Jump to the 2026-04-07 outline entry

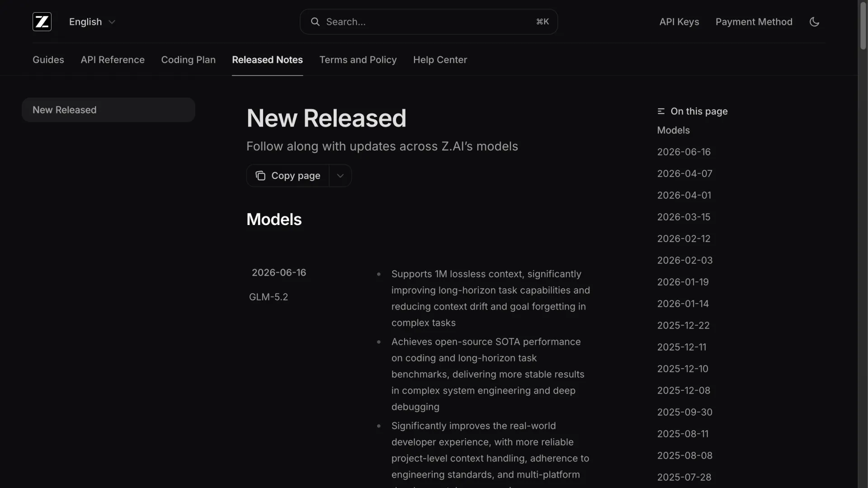(x=685, y=174)
